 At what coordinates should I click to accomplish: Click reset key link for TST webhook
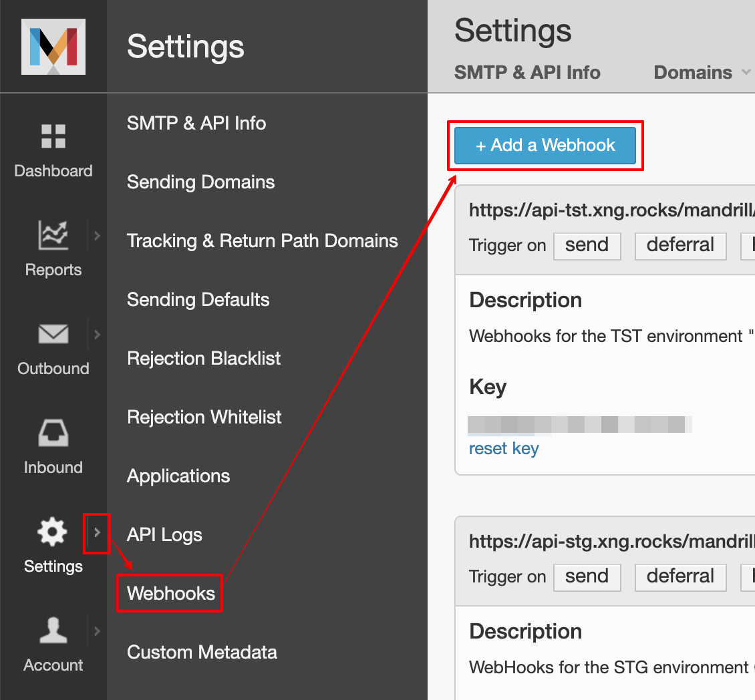click(x=504, y=449)
